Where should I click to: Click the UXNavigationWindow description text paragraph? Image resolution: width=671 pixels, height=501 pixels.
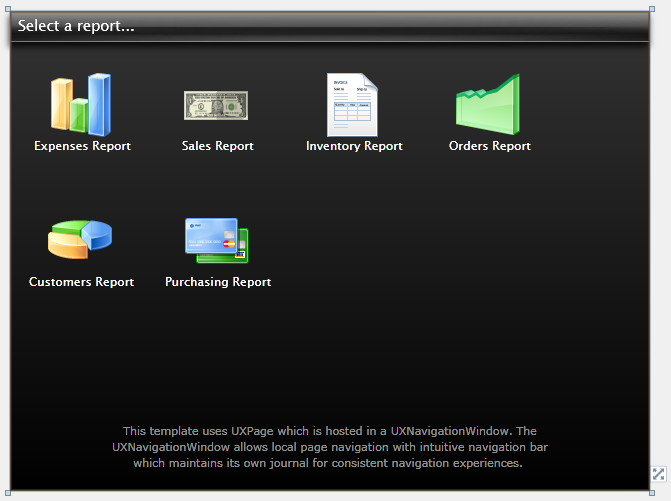[x=329, y=447]
